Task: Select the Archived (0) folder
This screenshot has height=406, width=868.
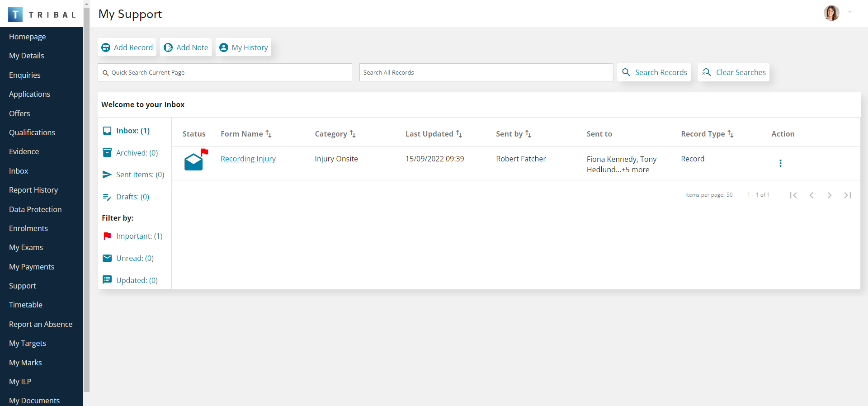Action: coord(130,153)
